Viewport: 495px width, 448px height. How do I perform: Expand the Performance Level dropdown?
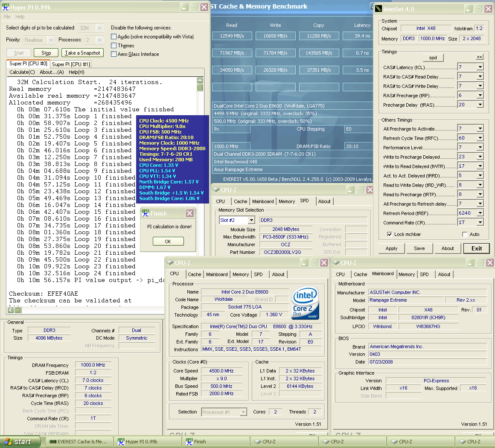click(480, 148)
